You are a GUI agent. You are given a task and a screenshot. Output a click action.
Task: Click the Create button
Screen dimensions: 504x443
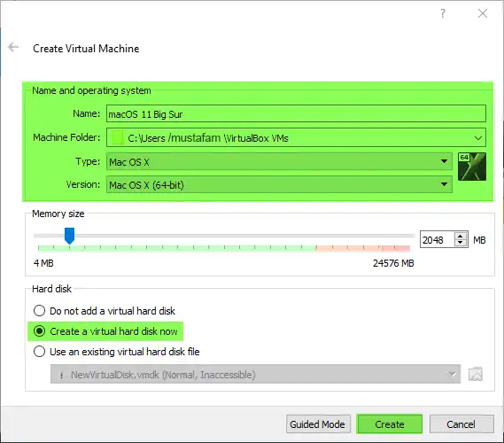(x=389, y=424)
